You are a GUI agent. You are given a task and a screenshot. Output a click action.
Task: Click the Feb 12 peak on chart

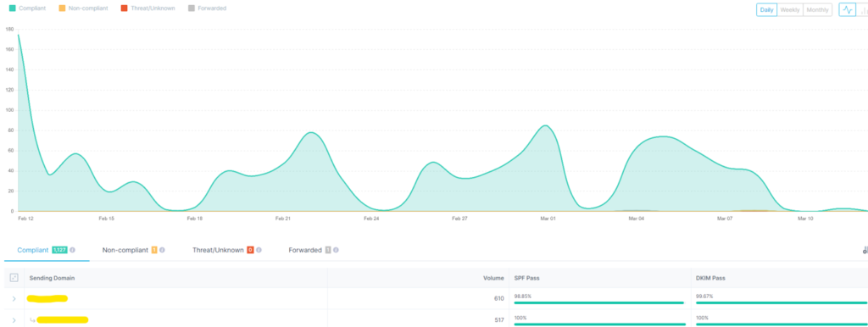point(19,35)
